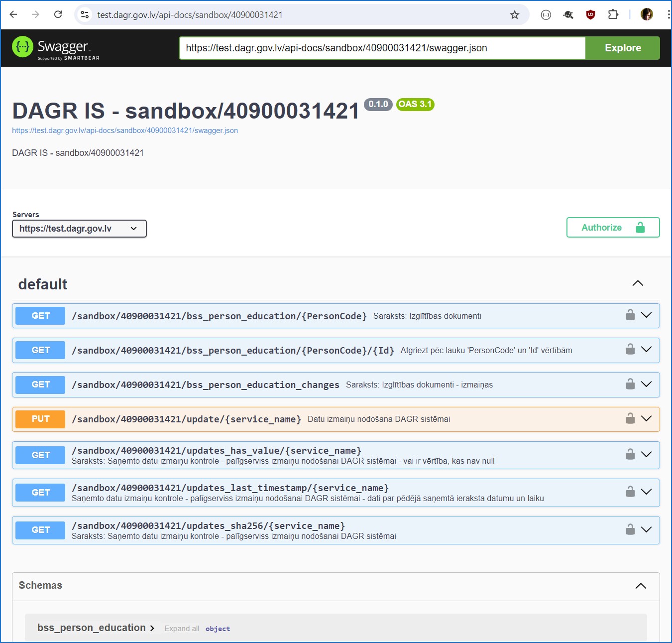The height and width of the screenshot is (643, 672).
Task: Click Expand all next to bss_person_education
Action: [x=182, y=629]
